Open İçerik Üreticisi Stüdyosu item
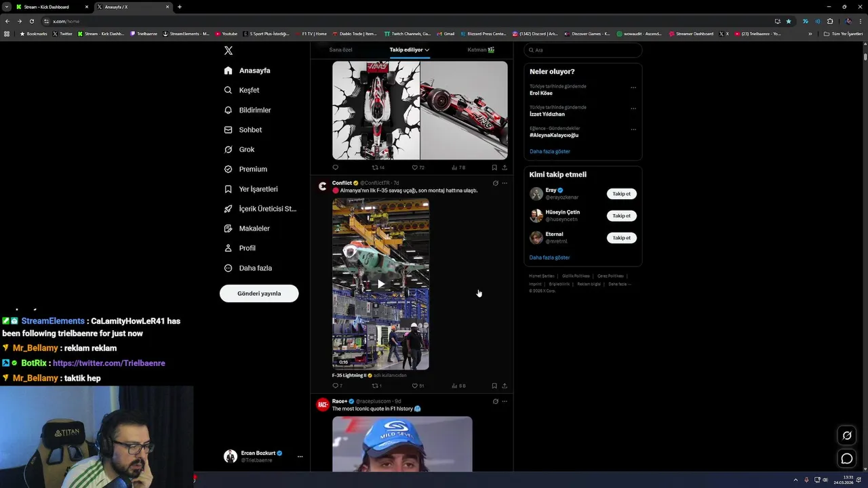This screenshot has height=488, width=868. (x=260, y=209)
